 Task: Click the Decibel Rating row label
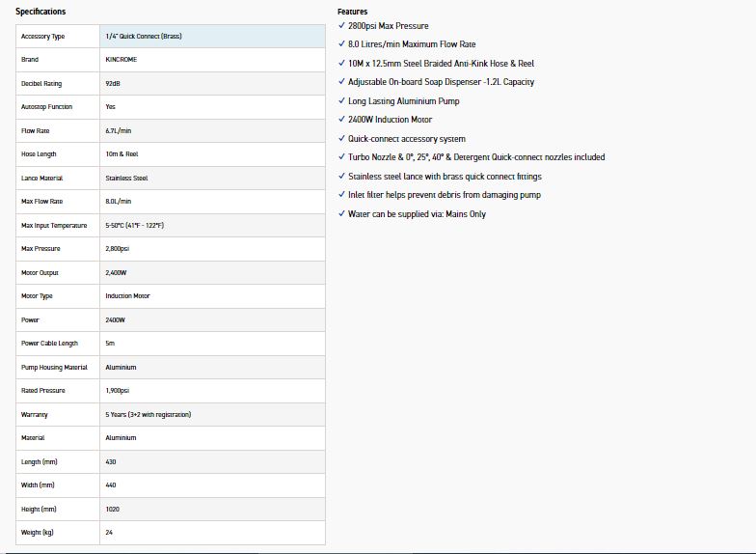tap(41, 84)
